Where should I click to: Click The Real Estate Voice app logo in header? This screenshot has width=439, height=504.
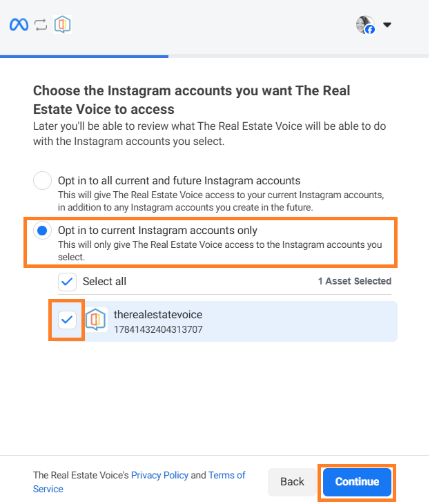tap(62, 24)
